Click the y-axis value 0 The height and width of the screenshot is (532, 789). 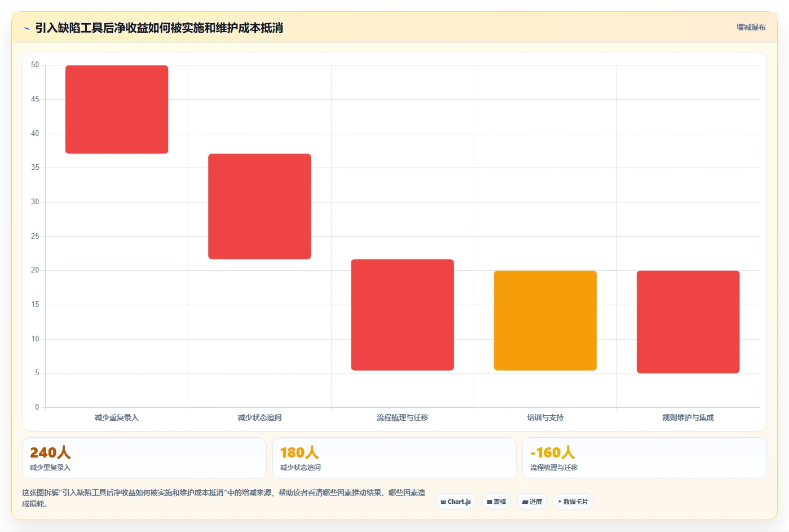tap(37, 407)
